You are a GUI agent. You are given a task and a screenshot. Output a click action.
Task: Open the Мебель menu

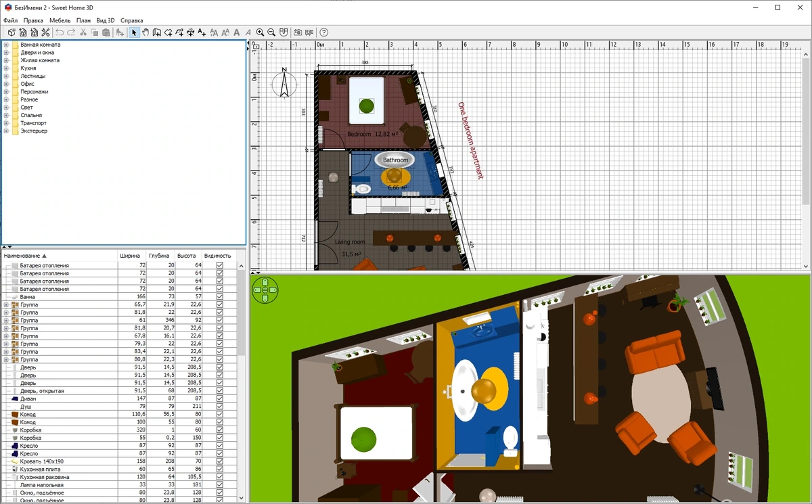click(x=60, y=21)
